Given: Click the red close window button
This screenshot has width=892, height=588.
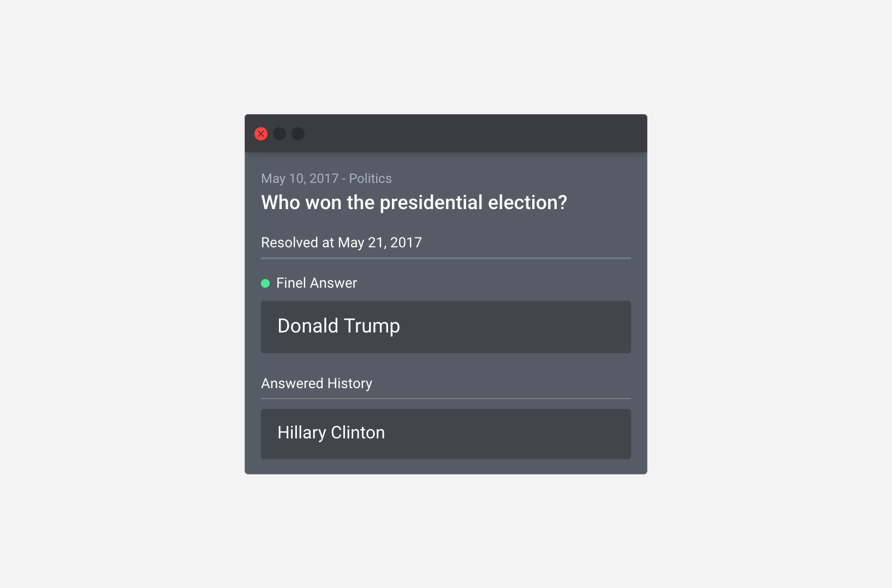Looking at the screenshot, I should click(261, 134).
